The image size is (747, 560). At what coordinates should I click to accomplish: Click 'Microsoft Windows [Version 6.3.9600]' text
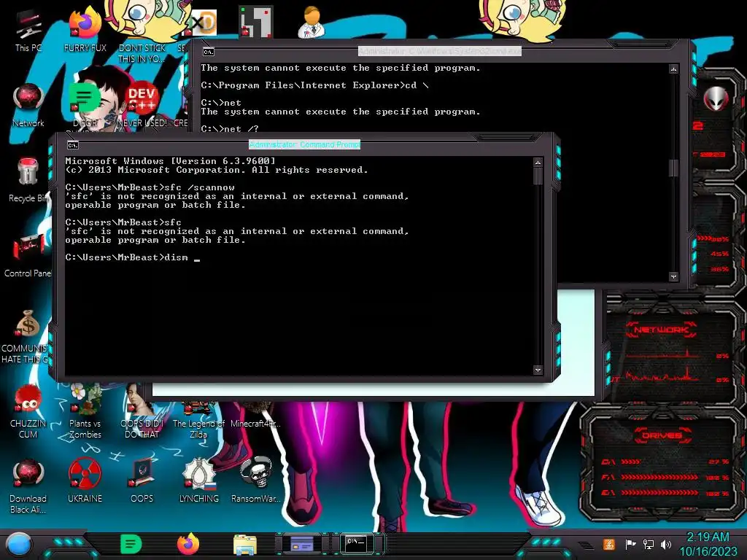coord(170,161)
